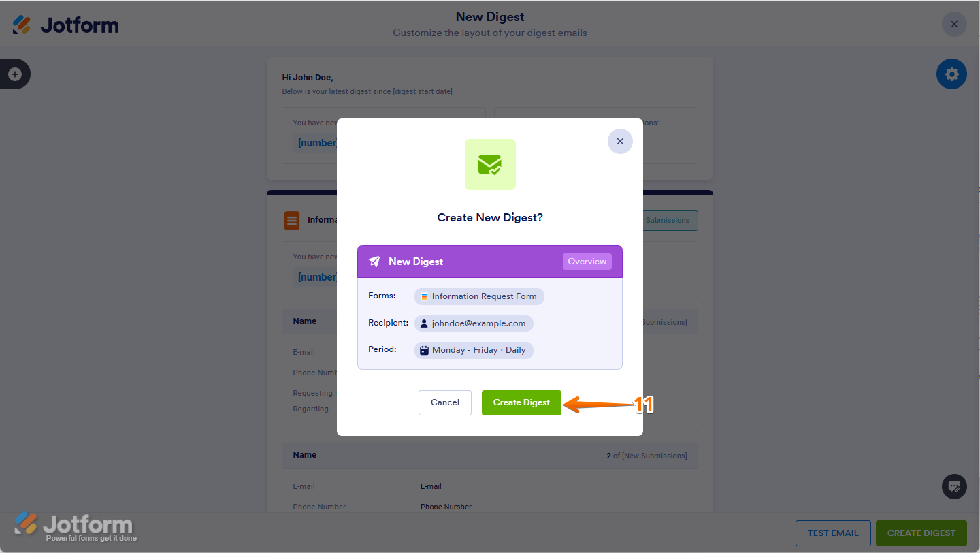Select the Information Request Form chip

tap(479, 296)
